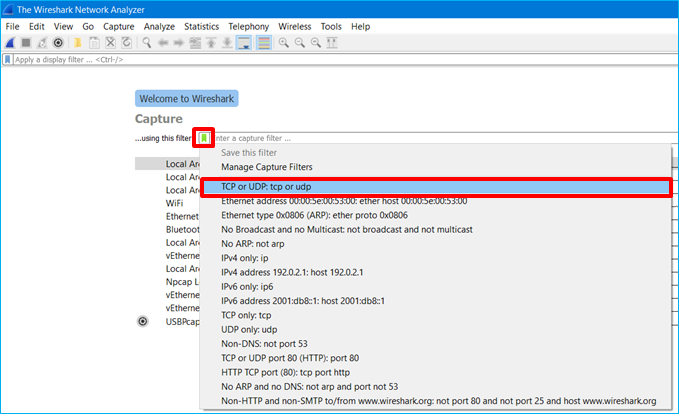The width and height of the screenshot is (679, 414).
Task: Jump to the last packet
Action: pos(227,43)
